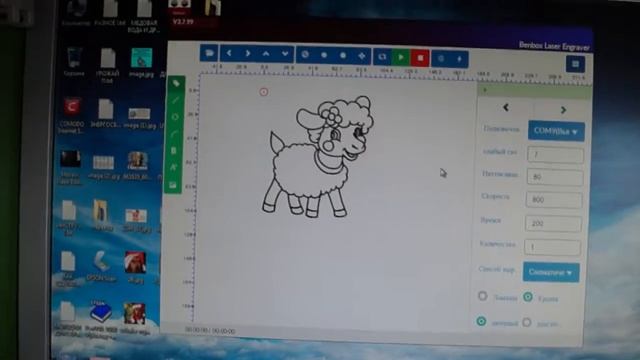This screenshot has width=640, height=360.
Task: Select the B tool in green sidebar
Action: (x=174, y=151)
